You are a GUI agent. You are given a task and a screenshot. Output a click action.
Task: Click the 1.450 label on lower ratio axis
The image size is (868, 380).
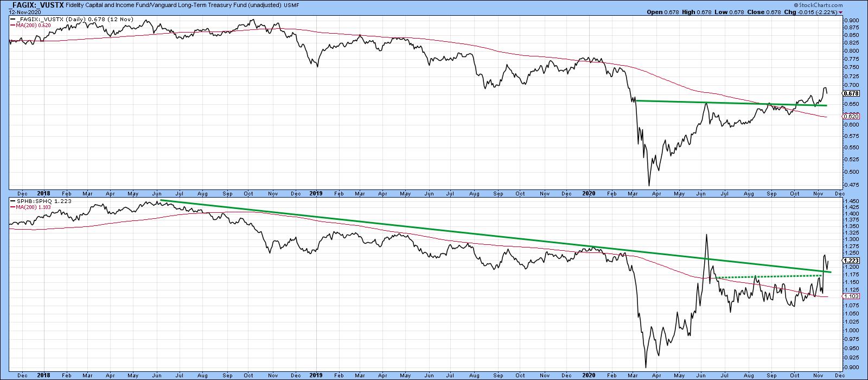click(x=851, y=201)
